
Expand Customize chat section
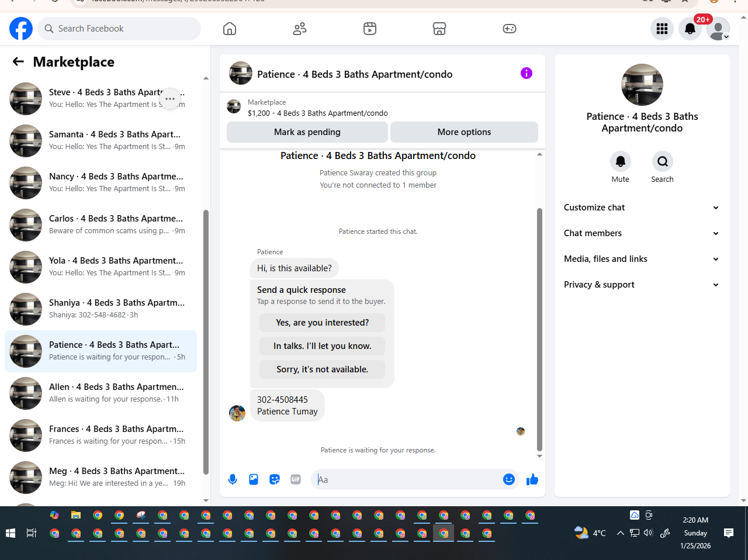pos(642,208)
